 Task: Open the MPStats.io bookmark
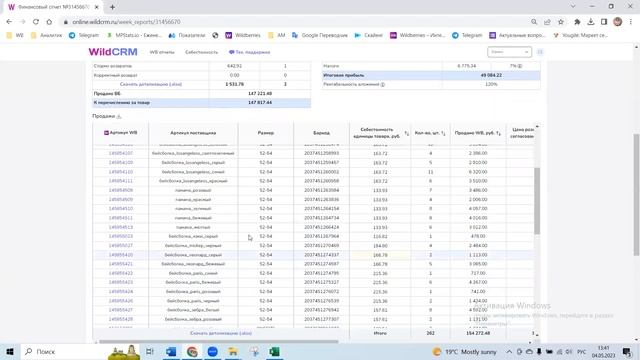(134, 35)
